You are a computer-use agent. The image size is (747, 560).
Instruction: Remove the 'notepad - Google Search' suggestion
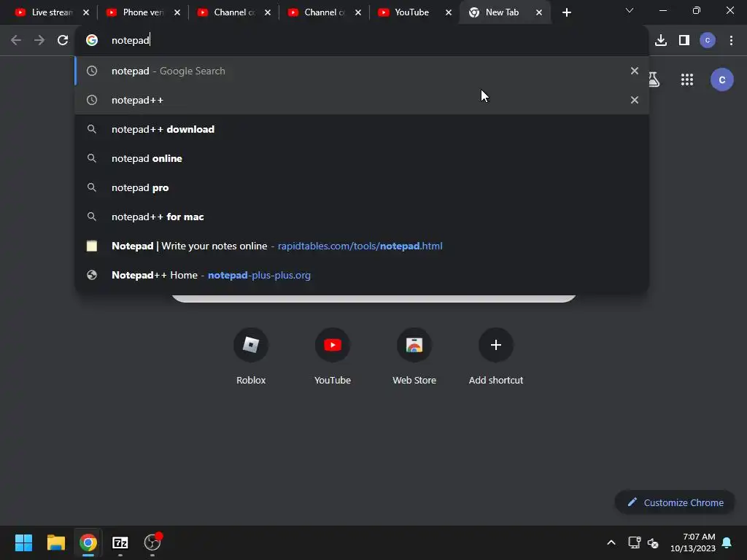click(635, 71)
